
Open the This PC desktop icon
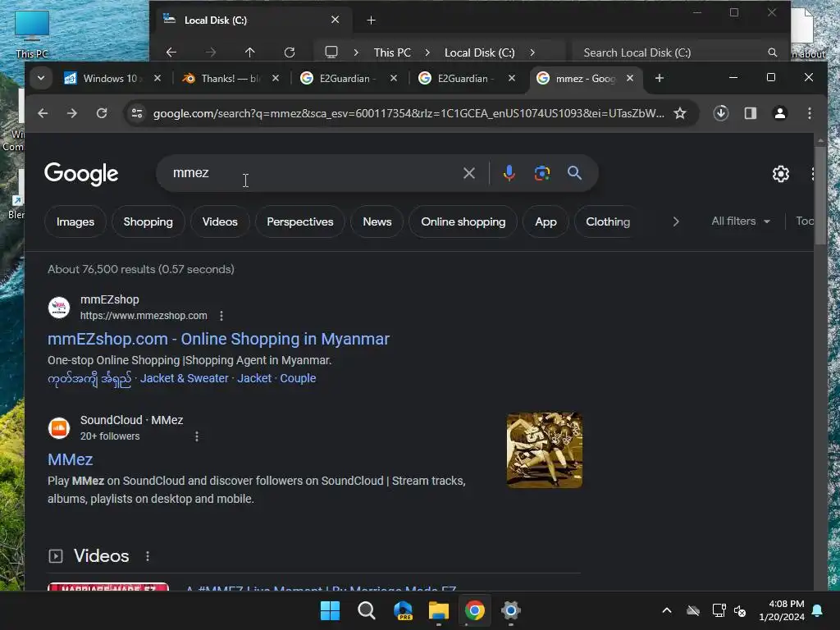(x=32, y=34)
